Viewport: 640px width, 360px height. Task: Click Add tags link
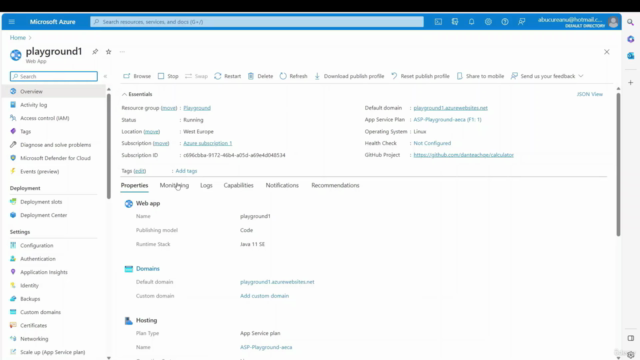186,171
